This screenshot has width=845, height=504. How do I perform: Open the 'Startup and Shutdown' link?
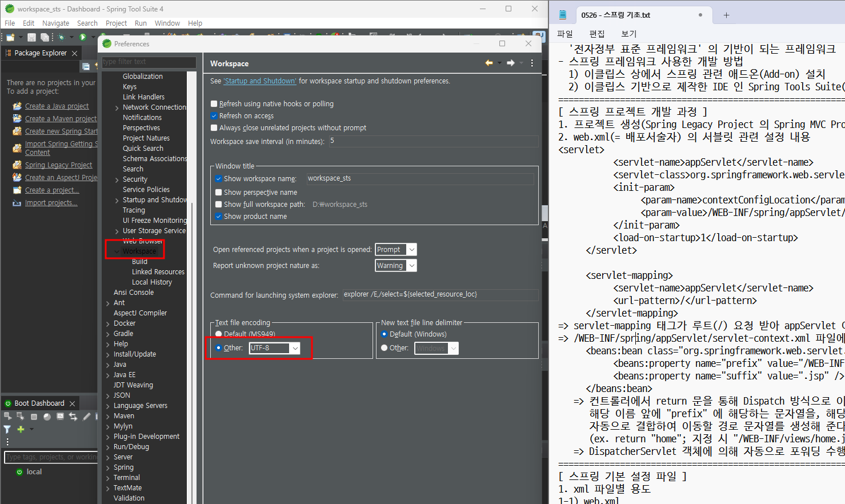click(x=260, y=81)
